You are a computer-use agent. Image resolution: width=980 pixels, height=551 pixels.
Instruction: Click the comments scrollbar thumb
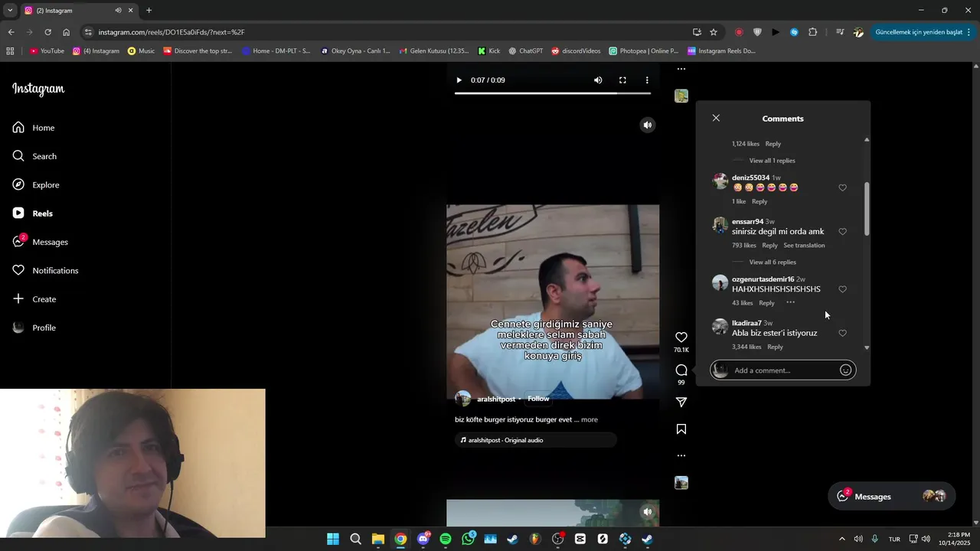(x=867, y=208)
